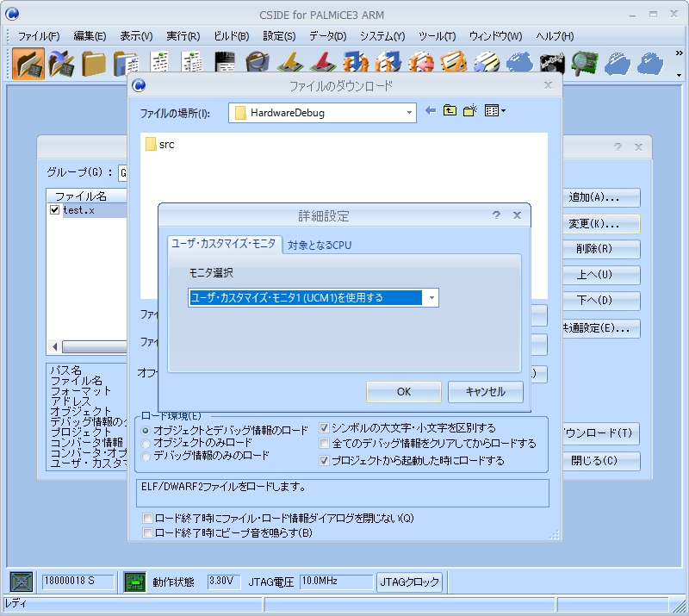
Task: Open the view menu icon in file dialog
Action: point(494,111)
